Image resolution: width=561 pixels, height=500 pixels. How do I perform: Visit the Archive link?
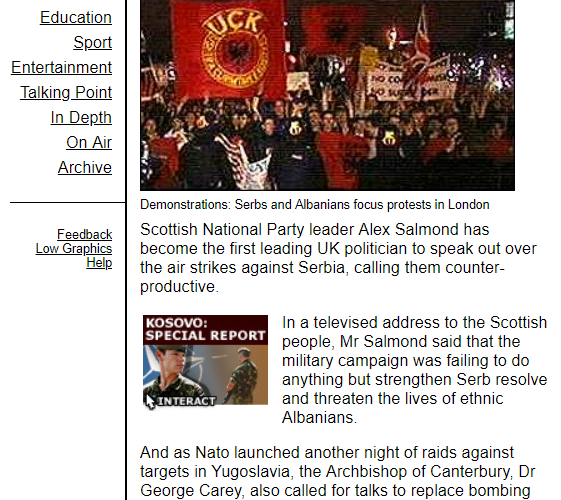(85, 168)
